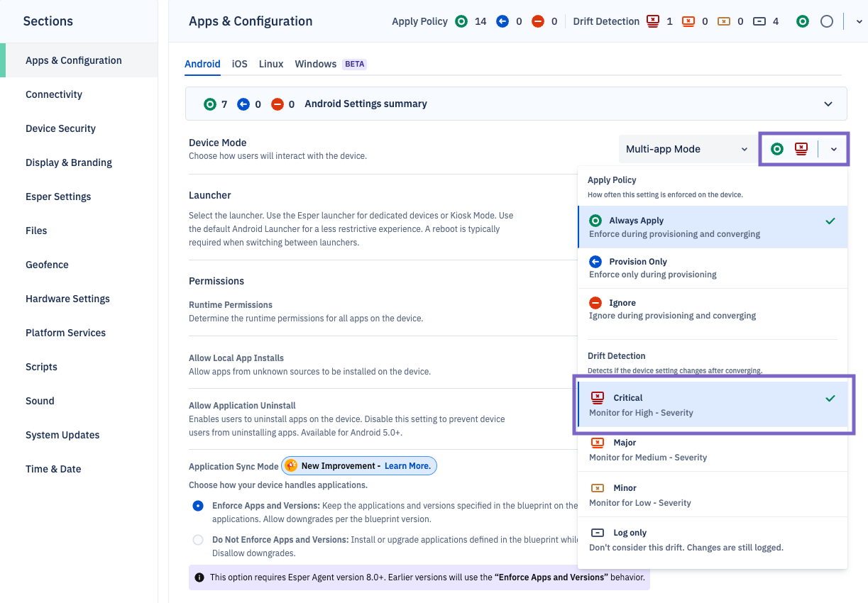Image resolution: width=868 pixels, height=603 pixels.
Task: Switch to Android tab
Action: click(x=202, y=64)
